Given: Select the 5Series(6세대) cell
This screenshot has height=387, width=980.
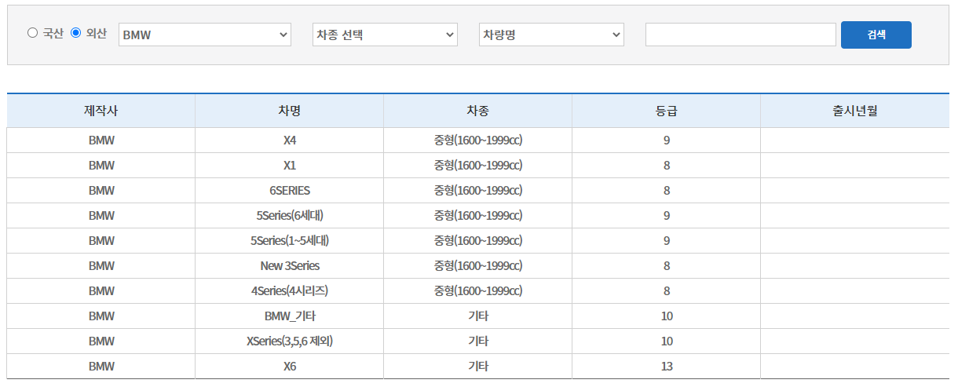Looking at the screenshot, I should coord(290,216).
